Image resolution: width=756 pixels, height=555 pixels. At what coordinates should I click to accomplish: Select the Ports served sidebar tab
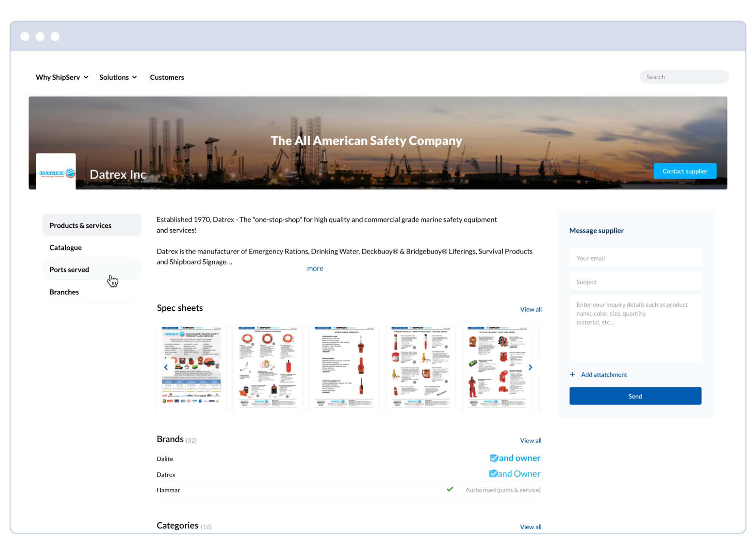coord(69,269)
